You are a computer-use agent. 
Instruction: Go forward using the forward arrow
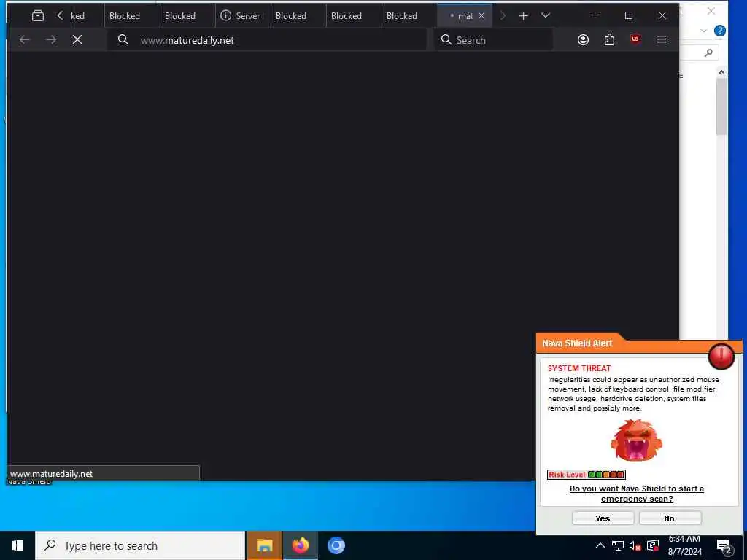[50, 40]
